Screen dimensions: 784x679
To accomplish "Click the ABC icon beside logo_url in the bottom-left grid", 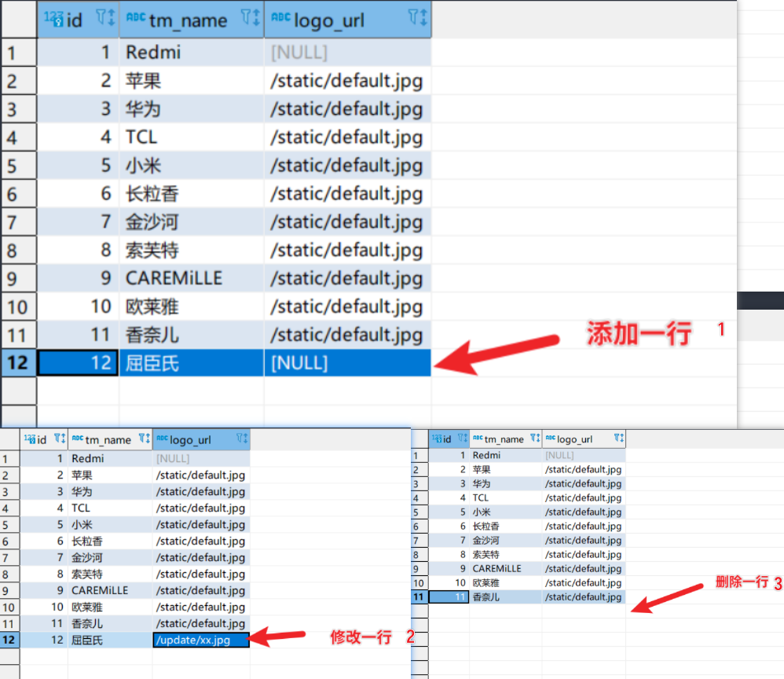I will 162,438.
